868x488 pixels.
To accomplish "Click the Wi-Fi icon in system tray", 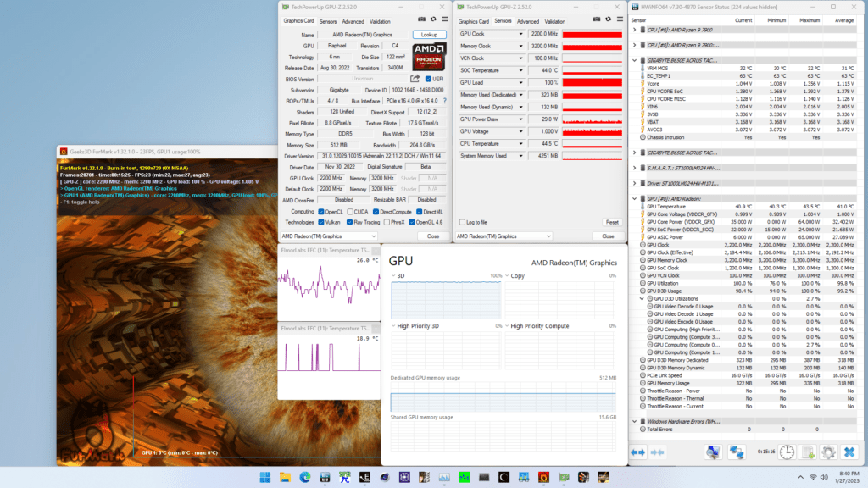I will point(813,477).
